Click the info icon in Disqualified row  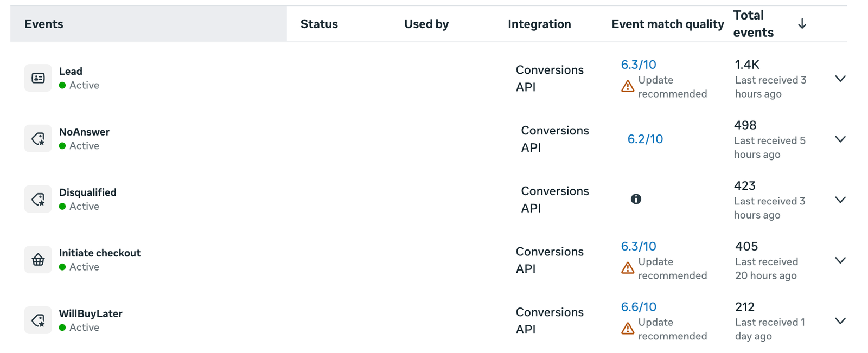point(636,199)
